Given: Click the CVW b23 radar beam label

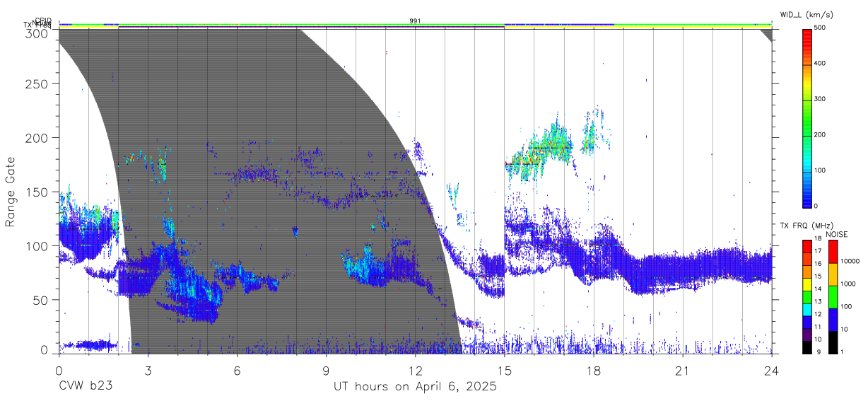Looking at the screenshot, I should (x=86, y=387).
